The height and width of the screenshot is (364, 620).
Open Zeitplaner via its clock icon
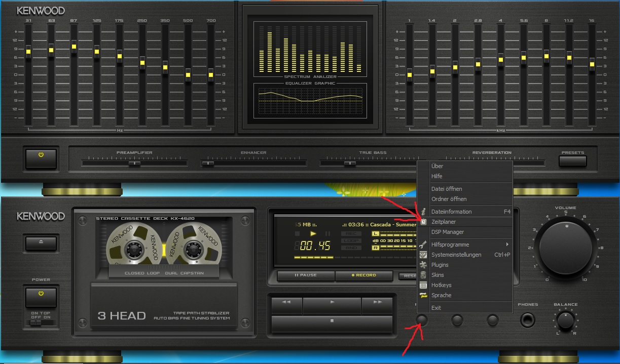click(x=423, y=222)
